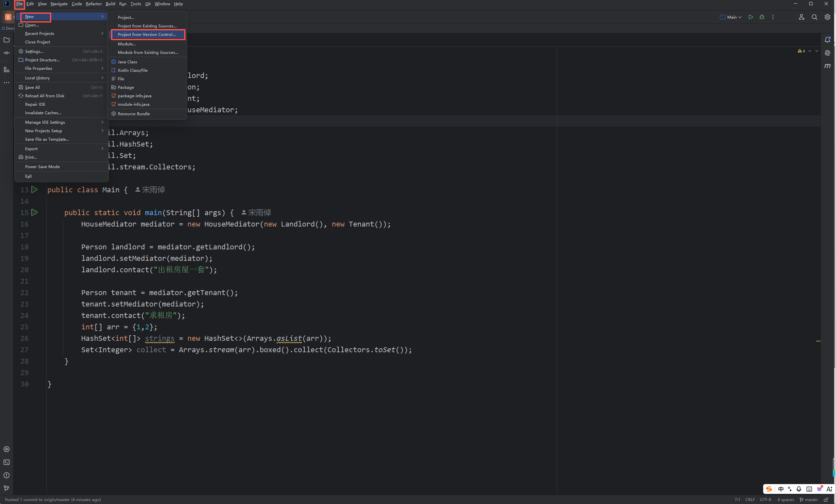This screenshot has height=504, width=836.
Task: Click the IME microphone voice input
Action: [x=799, y=489]
